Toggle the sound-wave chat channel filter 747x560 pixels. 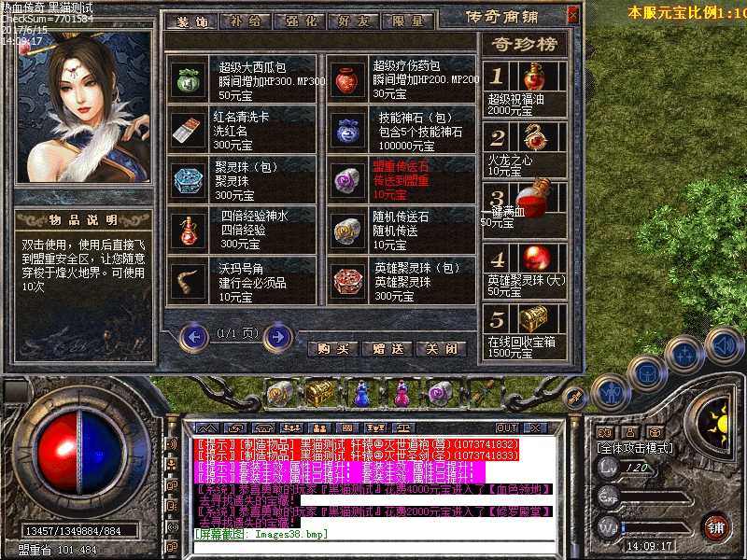173,442
